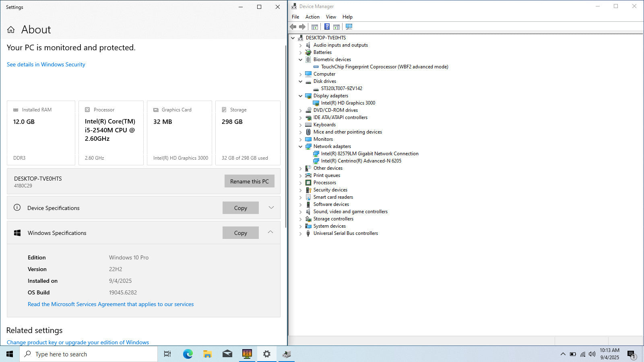Click the Keyboards category icon
Viewport: 644px width, 362px height.
point(308,125)
